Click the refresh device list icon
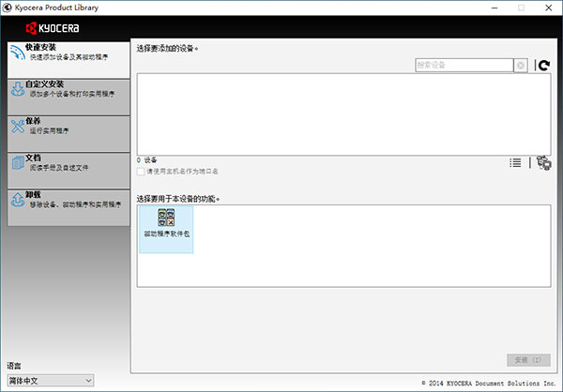This screenshot has width=563, height=392. click(544, 65)
